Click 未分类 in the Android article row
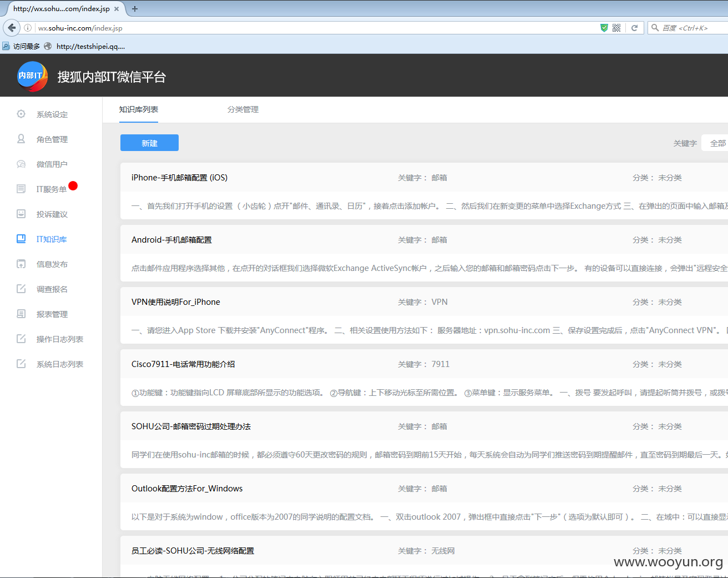 point(670,240)
